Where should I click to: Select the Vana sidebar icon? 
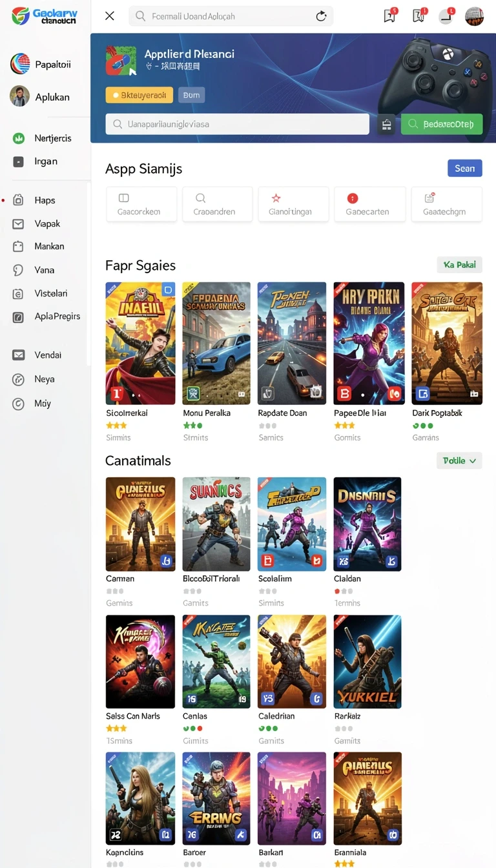tap(19, 270)
